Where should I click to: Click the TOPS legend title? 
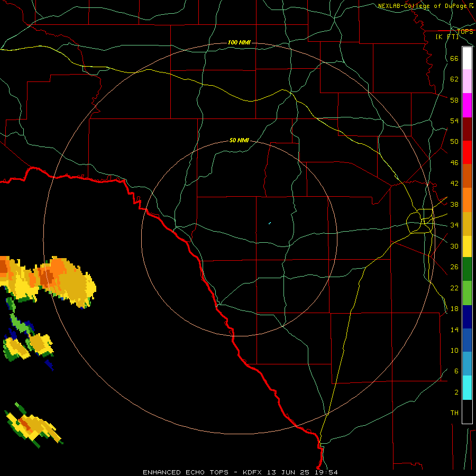465,32
